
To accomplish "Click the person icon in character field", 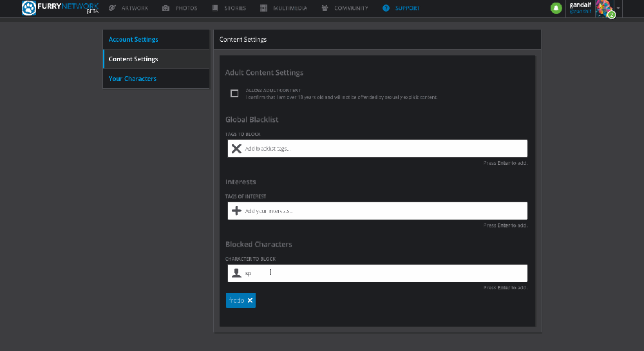I will [x=236, y=273].
